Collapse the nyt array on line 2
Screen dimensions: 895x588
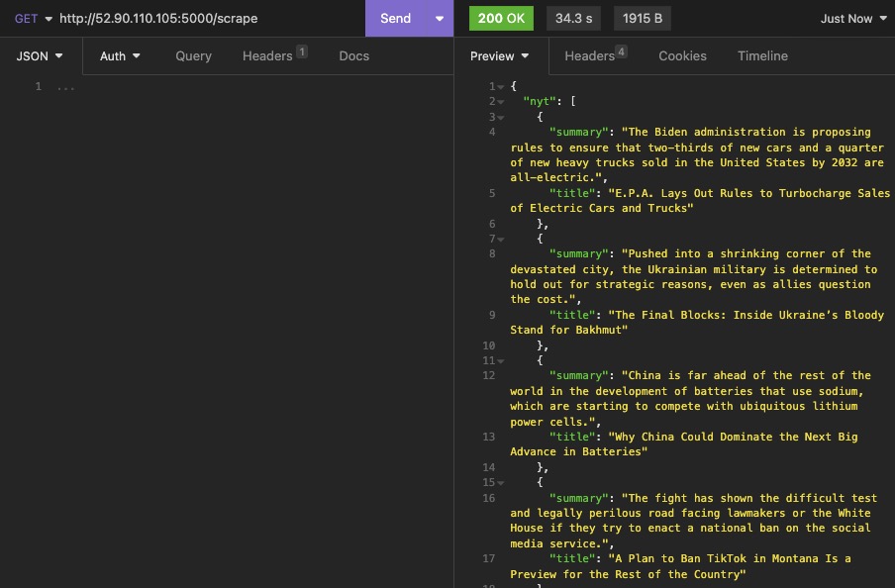(501, 102)
